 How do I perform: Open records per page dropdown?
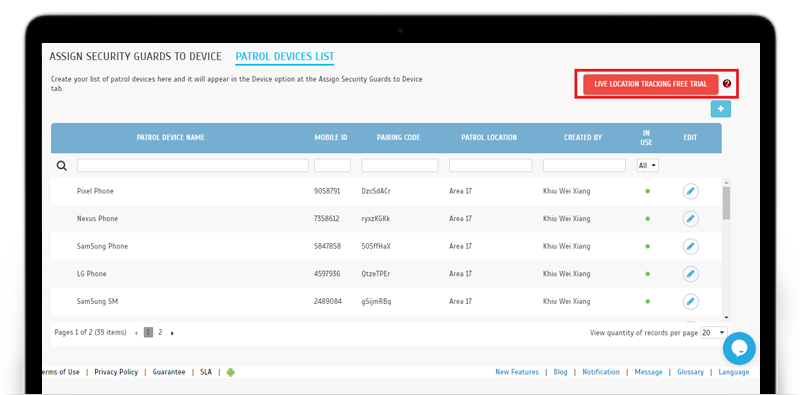[x=713, y=332]
